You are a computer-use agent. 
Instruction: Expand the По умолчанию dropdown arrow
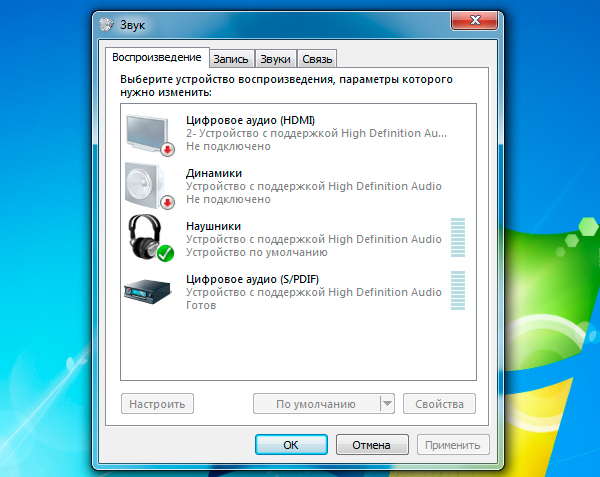(387, 404)
